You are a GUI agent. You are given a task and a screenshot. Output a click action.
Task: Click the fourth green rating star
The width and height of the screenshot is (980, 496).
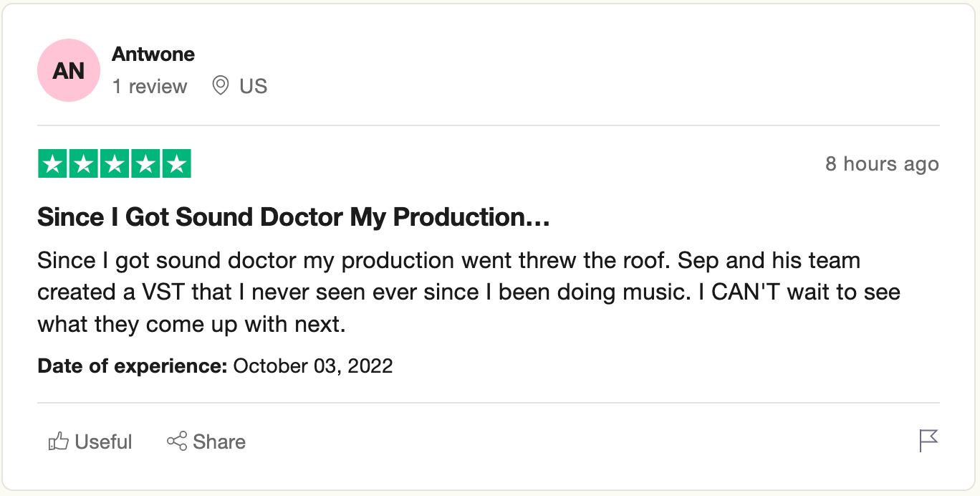click(145, 164)
